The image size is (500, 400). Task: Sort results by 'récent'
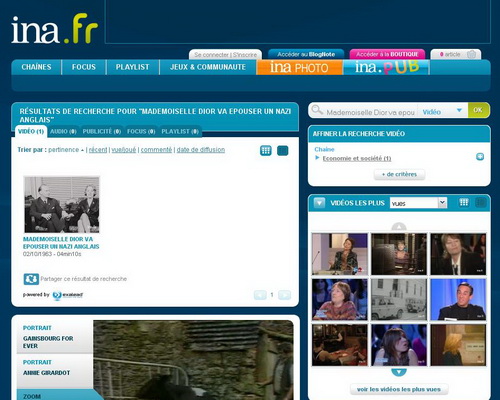[x=98, y=150]
